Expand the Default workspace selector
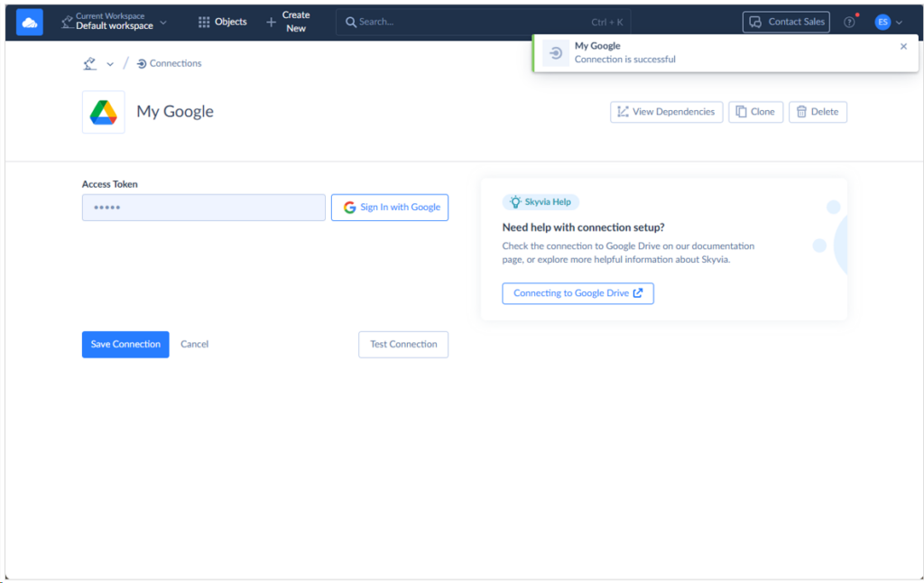924x583 pixels. coord(115,22)
